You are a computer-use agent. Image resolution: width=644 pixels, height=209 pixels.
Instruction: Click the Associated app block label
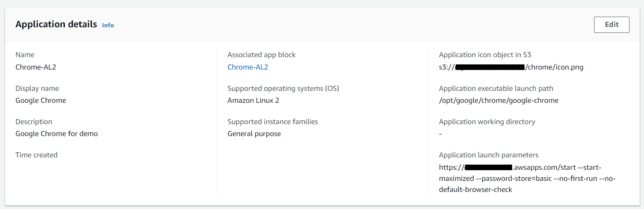pyautogui.click(x=261, y=55)
